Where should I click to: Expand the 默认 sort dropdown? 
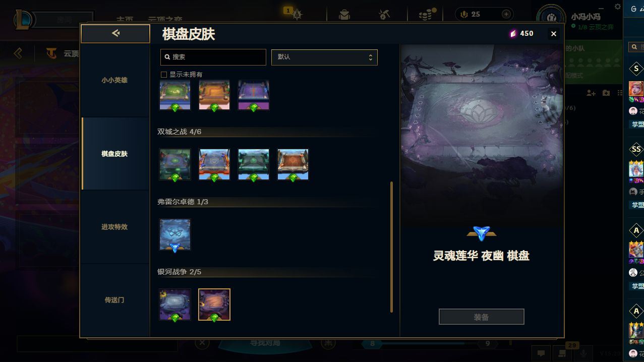coord(324,57)
